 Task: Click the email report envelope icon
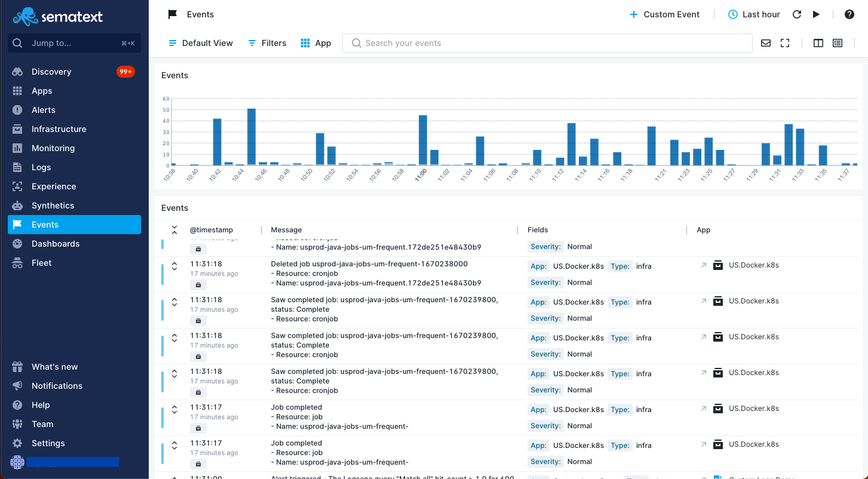pos(765,43)
